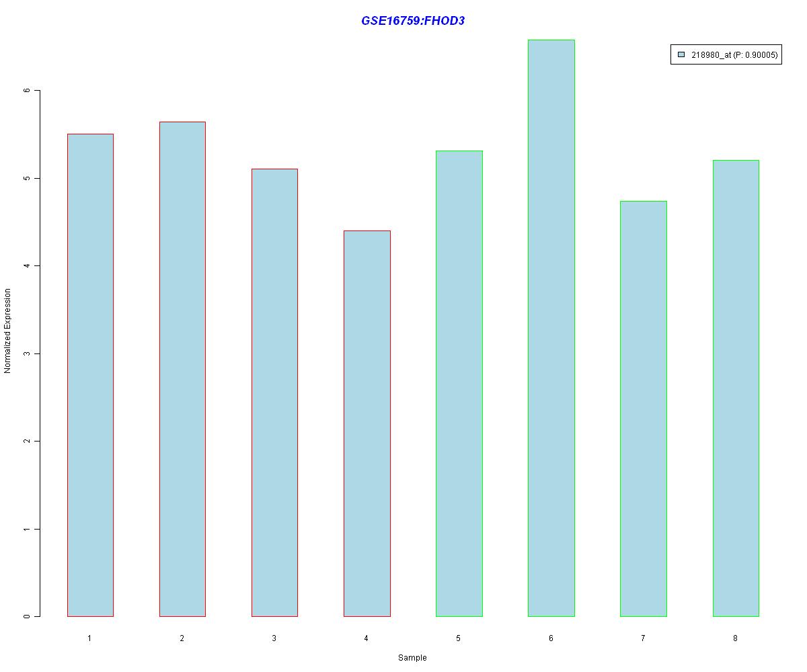Click the legend color swatch for 218980_at
This screenshot has height=672, width=807.
pos(681,55)
